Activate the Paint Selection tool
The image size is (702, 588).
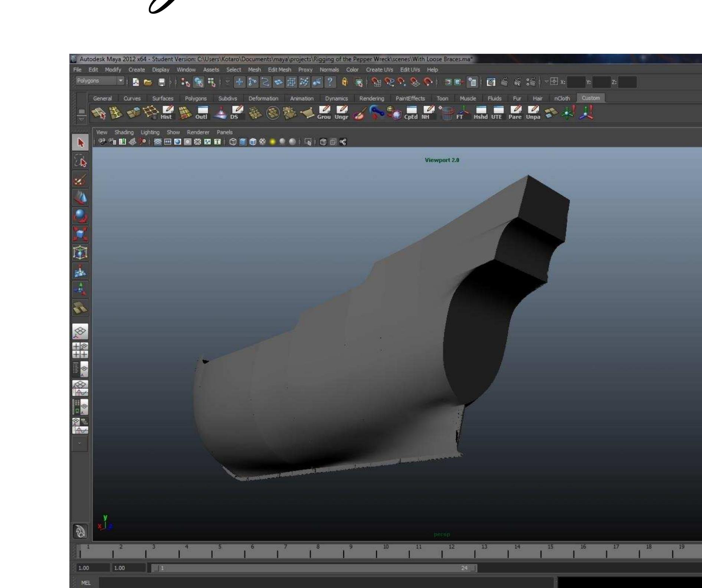pos(80,180)
